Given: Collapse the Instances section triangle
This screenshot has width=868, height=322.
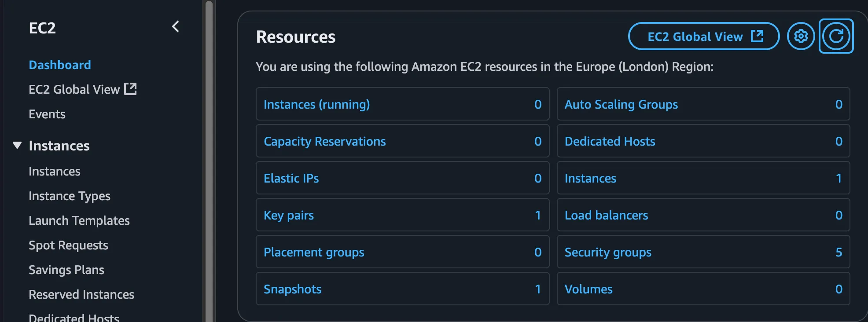Looking at the screenshot, I should click(x=17, y=145).
